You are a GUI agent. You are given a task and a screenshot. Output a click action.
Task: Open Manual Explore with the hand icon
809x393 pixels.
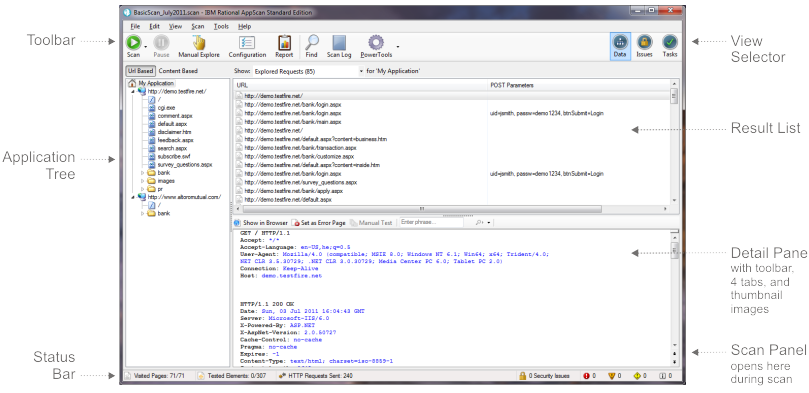click(199, 46)
